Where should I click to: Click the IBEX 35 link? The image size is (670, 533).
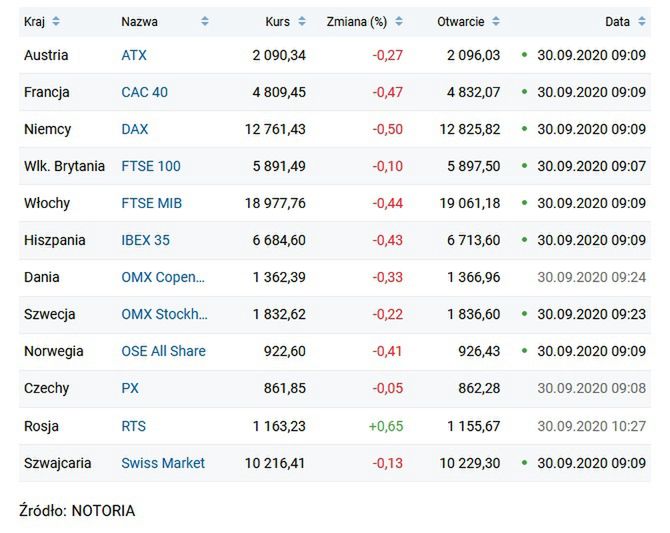(146, 240)
